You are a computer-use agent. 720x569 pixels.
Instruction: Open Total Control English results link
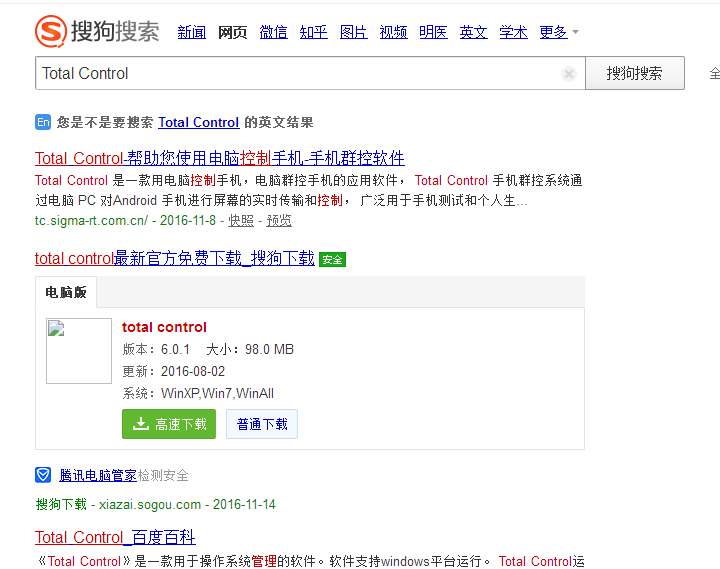pos(198,122)
